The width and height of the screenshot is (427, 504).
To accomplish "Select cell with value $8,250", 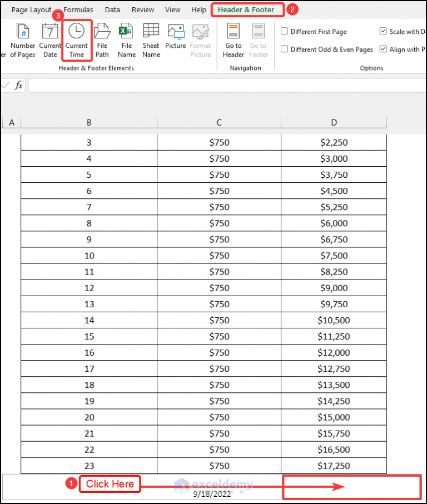I will pos(334,272).
